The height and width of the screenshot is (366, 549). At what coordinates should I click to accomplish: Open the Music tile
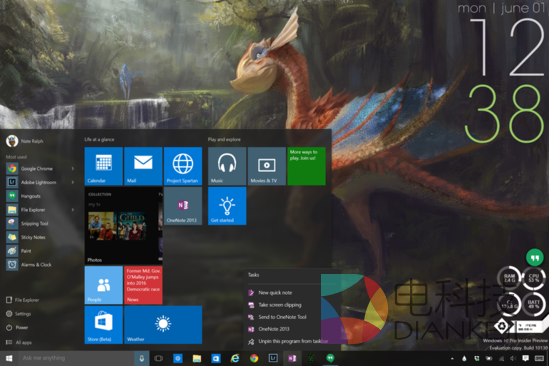(227, 166)
